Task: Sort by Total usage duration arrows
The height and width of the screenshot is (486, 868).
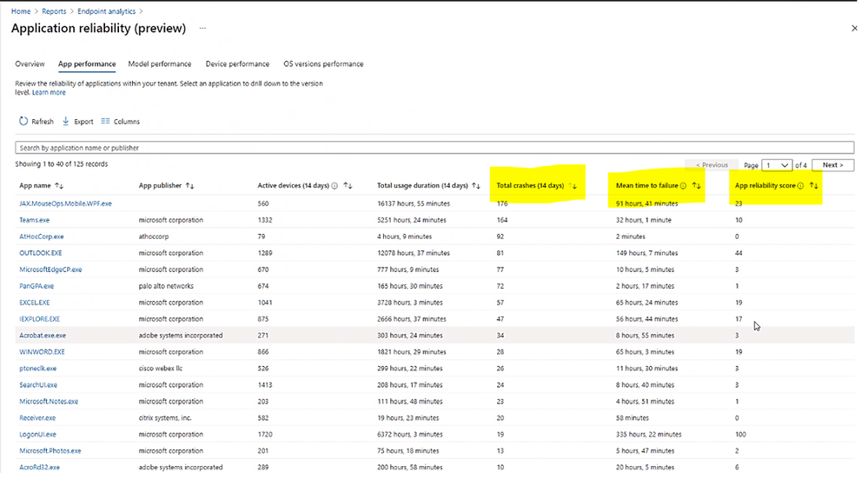Action: tap(476, 186)
